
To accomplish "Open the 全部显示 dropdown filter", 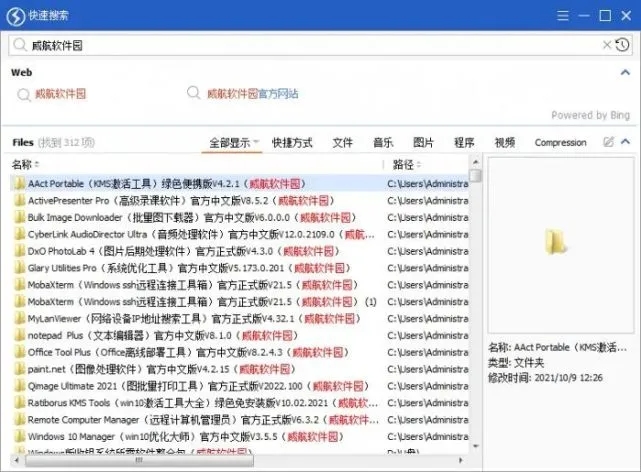I will pyautogui.click(x=233, y=143).
